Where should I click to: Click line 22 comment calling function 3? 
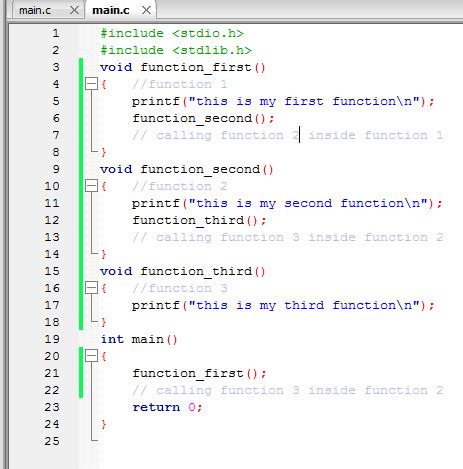(x=288, y=390)
